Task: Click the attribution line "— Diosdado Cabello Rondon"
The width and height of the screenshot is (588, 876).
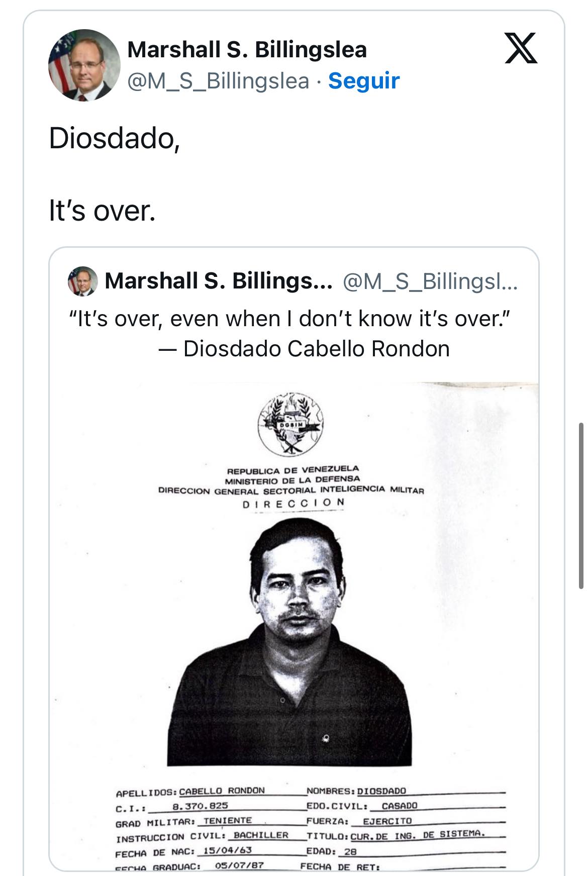Action: (304, 349)
